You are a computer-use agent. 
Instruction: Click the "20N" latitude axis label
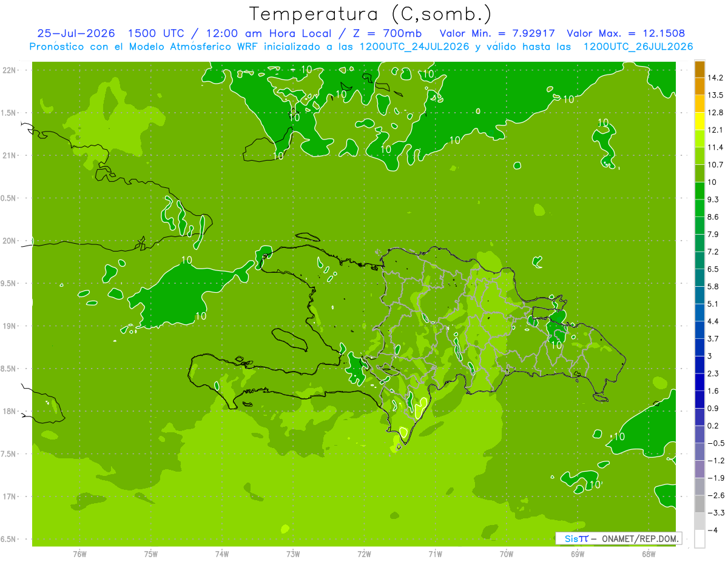[x=10, y=241]
